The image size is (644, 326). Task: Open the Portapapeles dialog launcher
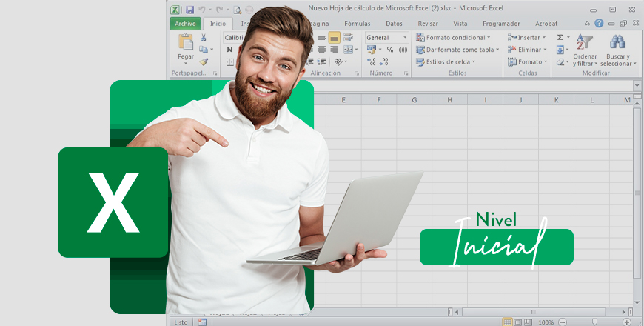tap(215, 73)
